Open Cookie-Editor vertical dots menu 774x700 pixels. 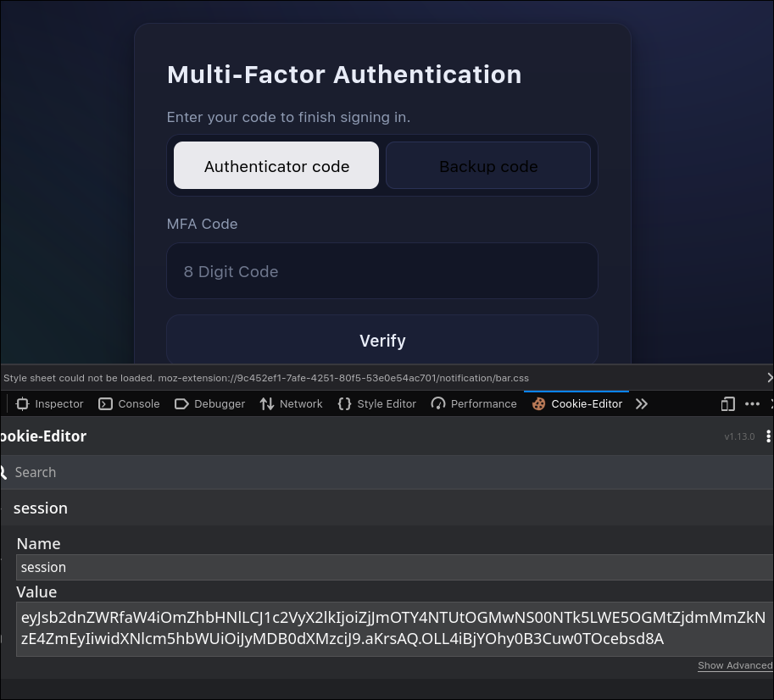pos(767,436)
